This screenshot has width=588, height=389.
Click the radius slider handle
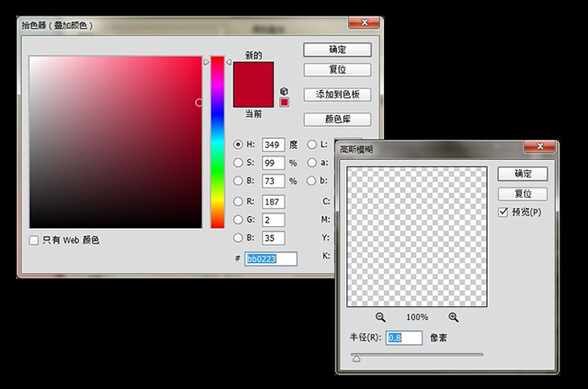point(356,360)
